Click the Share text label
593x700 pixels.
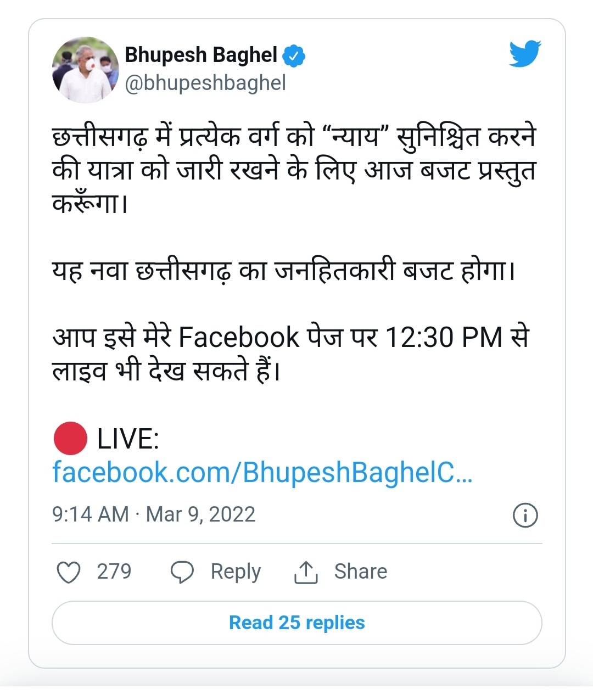(361, 572)
